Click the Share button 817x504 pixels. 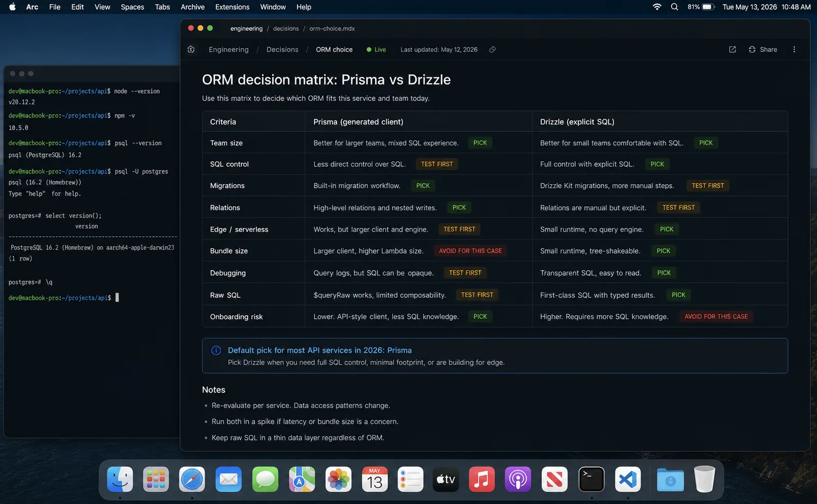[763, 50]
